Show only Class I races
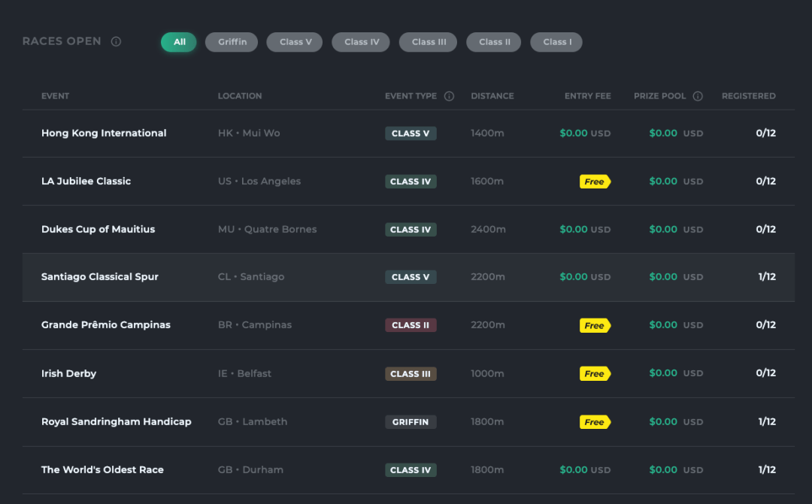The height and width of the screenshot is (504, 812). pos(556,42)
